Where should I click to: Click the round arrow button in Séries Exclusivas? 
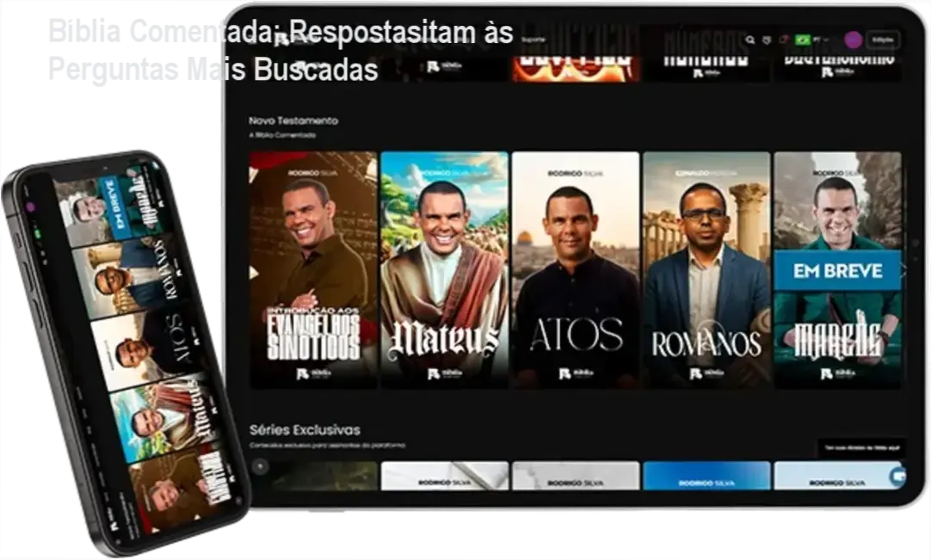pos(260,467)
